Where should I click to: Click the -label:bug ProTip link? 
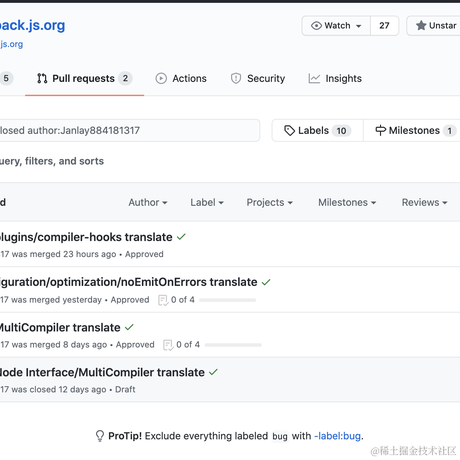[338, 436]
